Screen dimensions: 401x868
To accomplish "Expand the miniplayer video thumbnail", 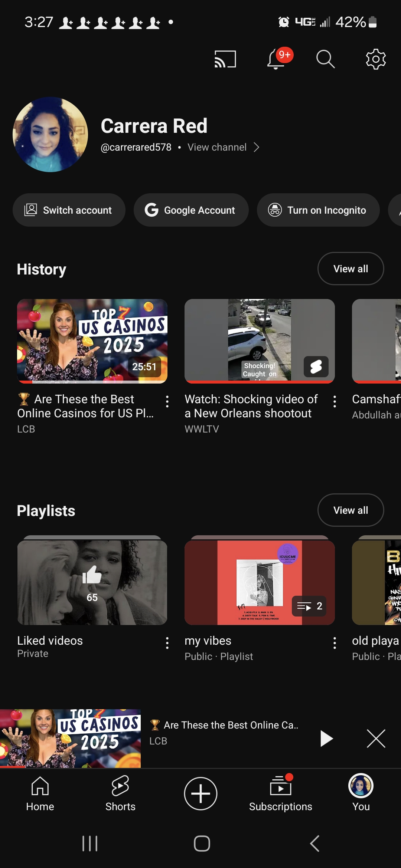I will 70,739.
